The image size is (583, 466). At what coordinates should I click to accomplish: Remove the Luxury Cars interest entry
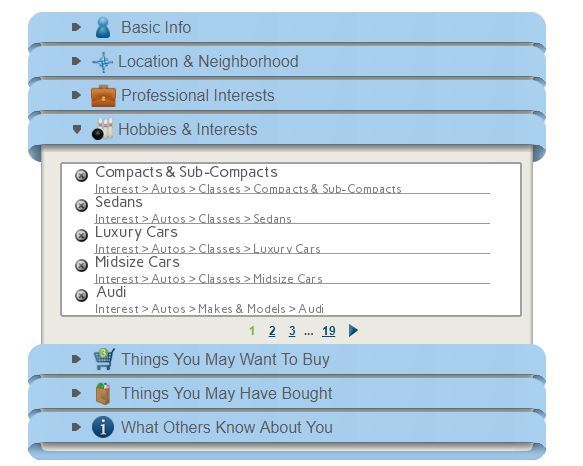click(x=81, y=235)
